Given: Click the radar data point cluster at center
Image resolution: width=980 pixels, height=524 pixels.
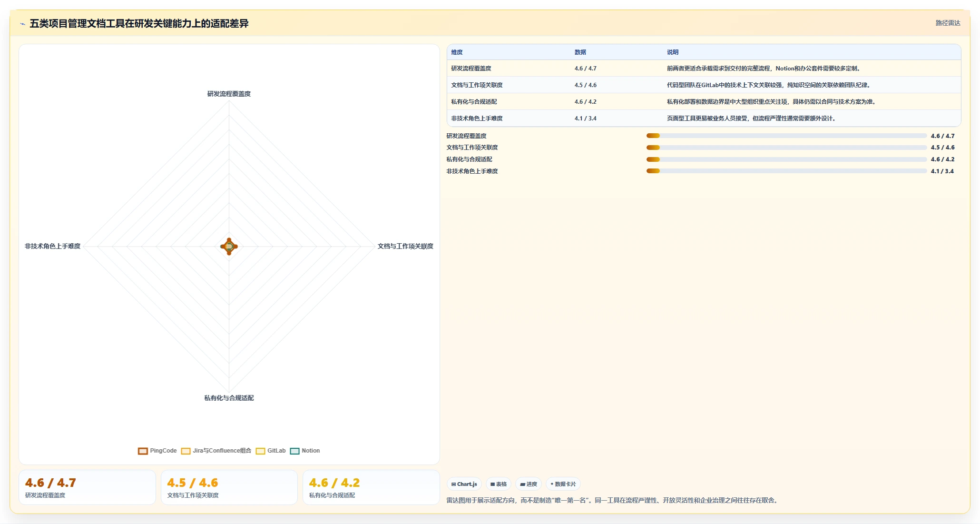Looking at the screenshot, I should click(229, 247).
